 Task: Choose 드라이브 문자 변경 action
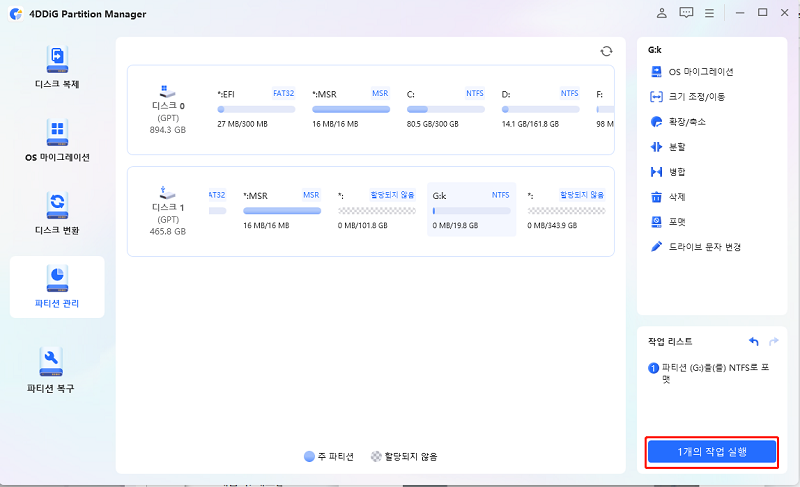pos(695,247)
